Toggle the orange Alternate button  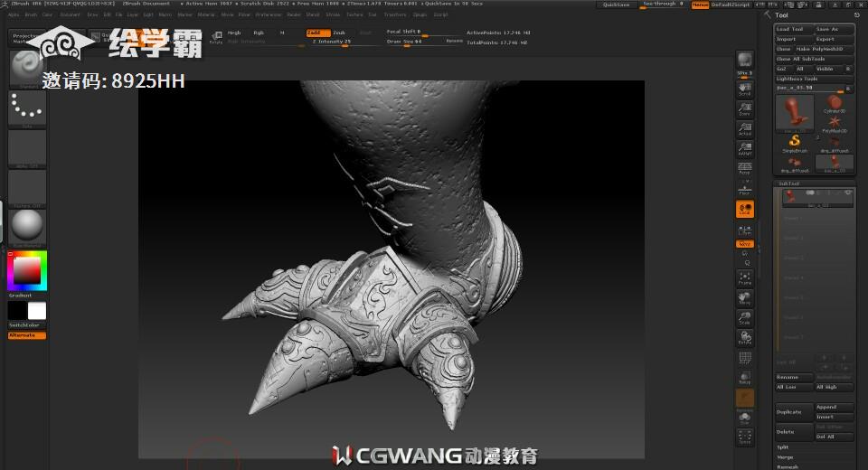(x=27, y=335)
